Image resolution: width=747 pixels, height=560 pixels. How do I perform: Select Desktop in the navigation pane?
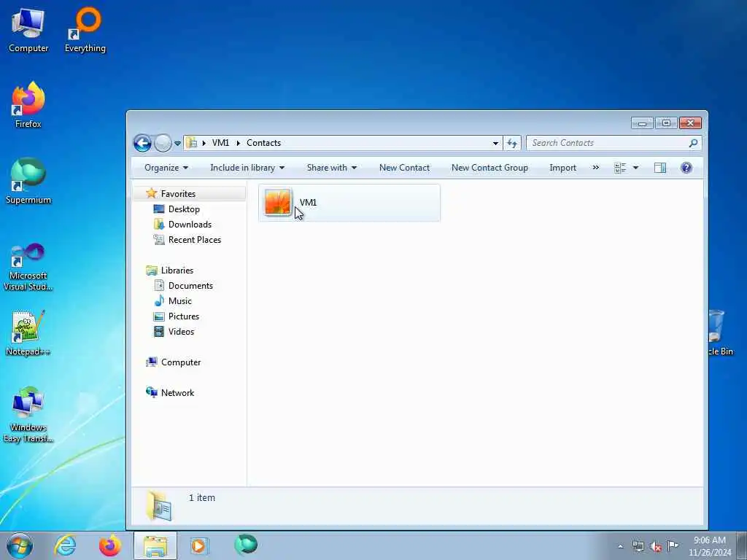pos(184,209)
